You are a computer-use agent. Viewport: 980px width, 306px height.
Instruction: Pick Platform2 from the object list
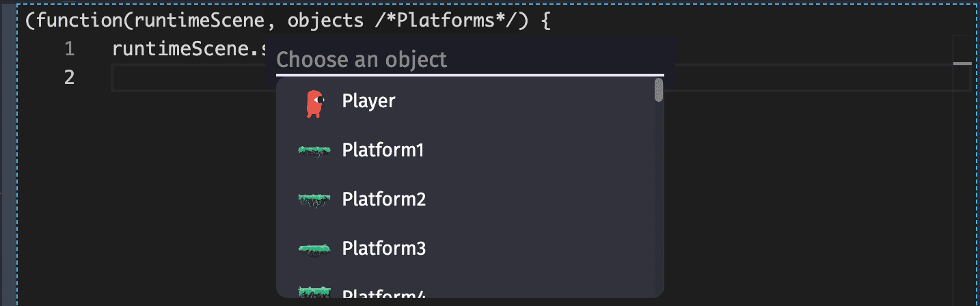383,199
